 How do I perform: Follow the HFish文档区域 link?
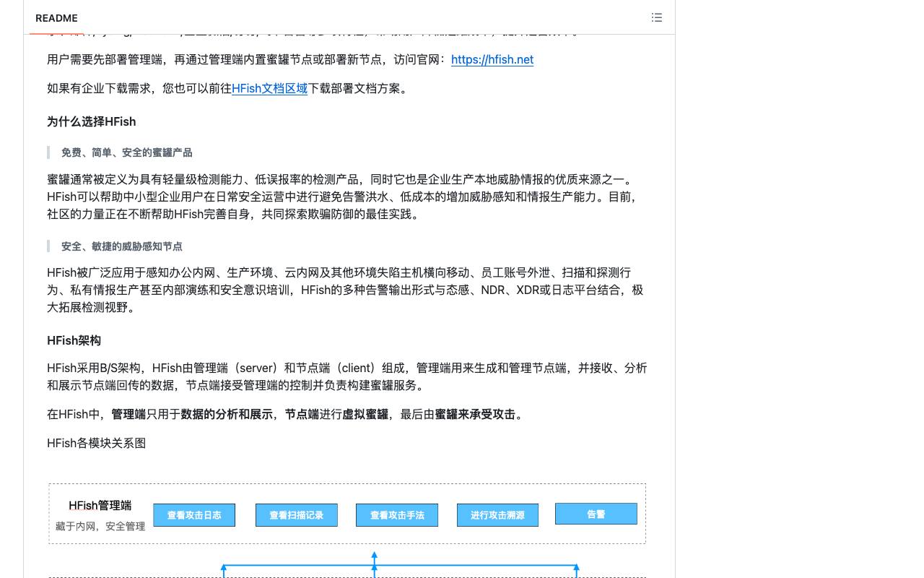pos(269,88)
